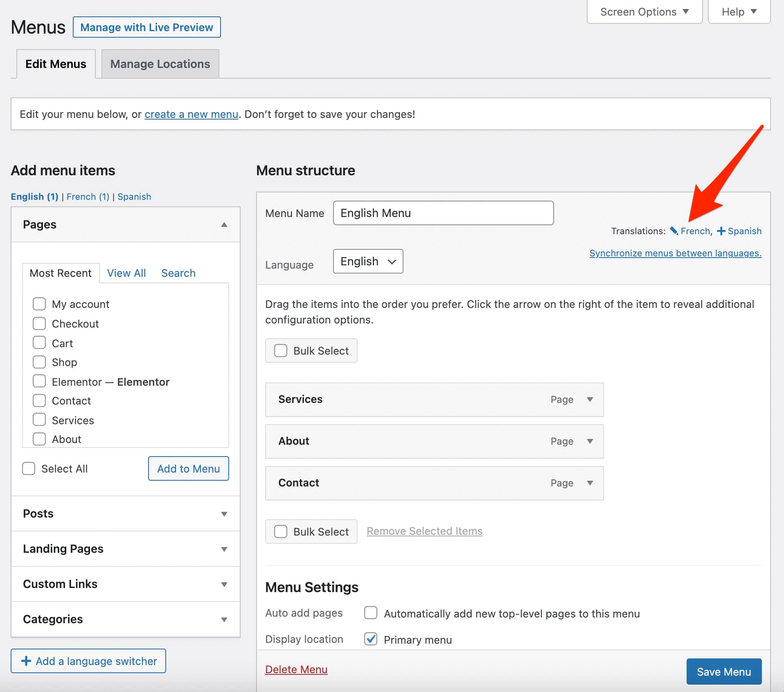
Task: Disable the Primary menu display location
Action: point(371,639)
